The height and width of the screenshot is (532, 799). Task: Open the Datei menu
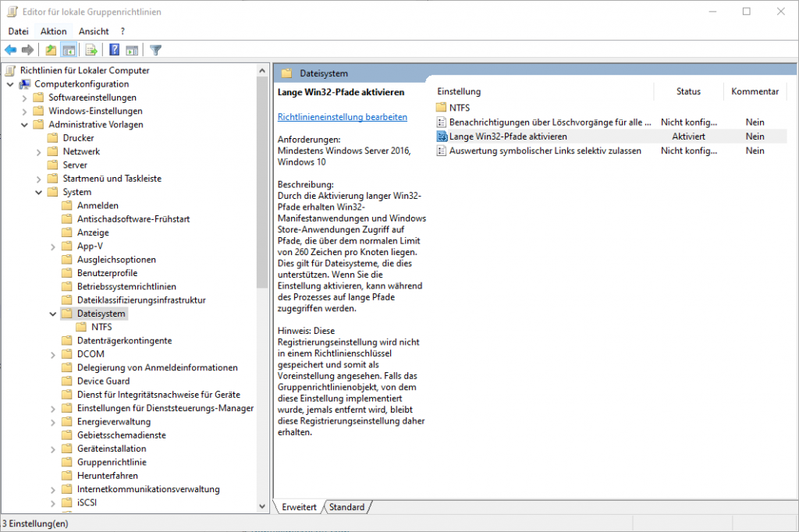[19, 31]
